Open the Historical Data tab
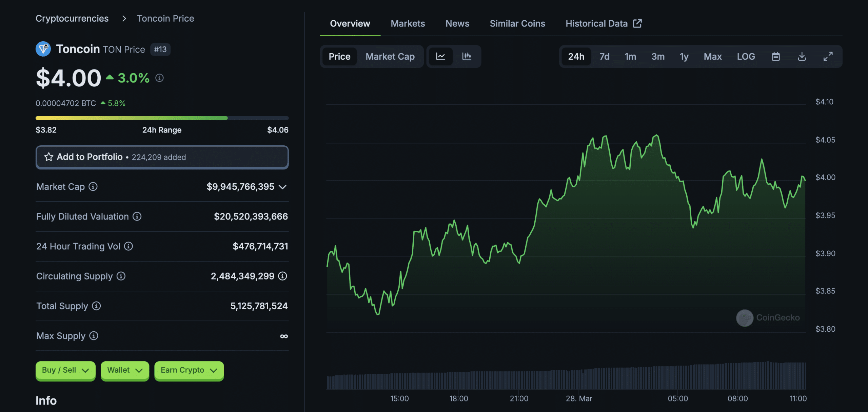Screen dimensions: 868x412 604,23
